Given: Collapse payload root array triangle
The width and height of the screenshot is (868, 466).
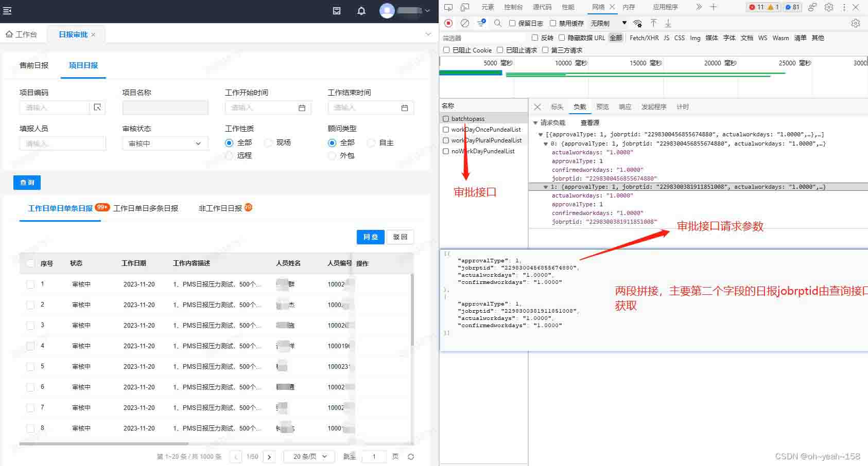Looking at the screenshot, I should [x=541, y=135].
